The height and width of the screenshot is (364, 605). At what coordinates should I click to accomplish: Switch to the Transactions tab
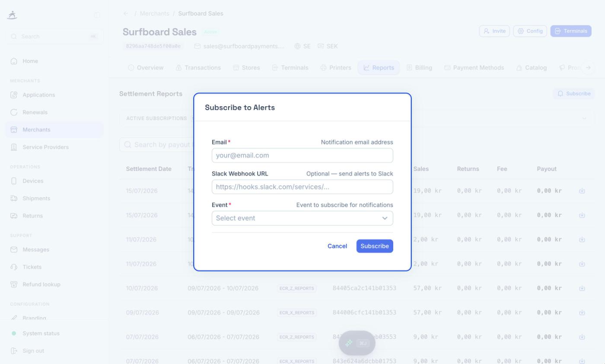coord(198,68)
